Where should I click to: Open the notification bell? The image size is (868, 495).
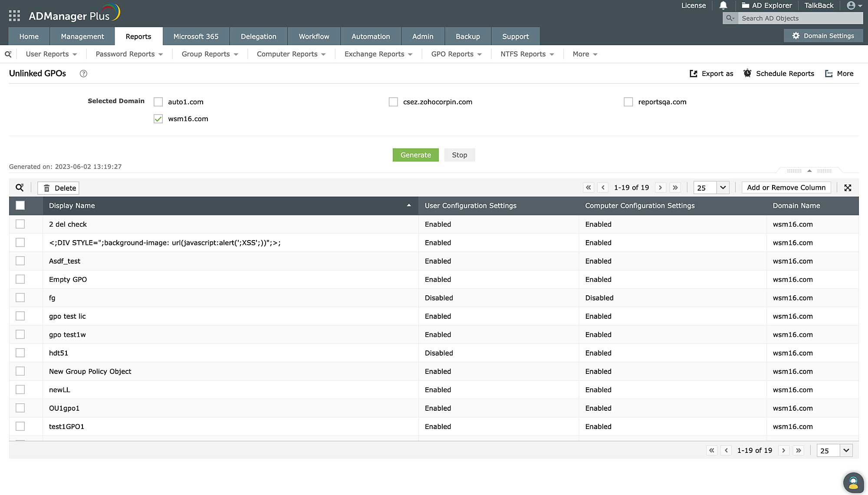[x=723, y=5]
